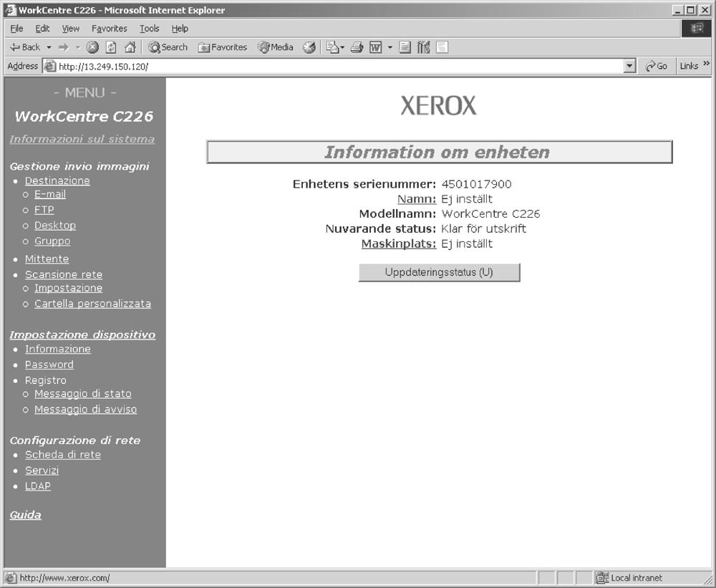Open the View menu
The image size is (716, 588).
(x=71, y=29)
